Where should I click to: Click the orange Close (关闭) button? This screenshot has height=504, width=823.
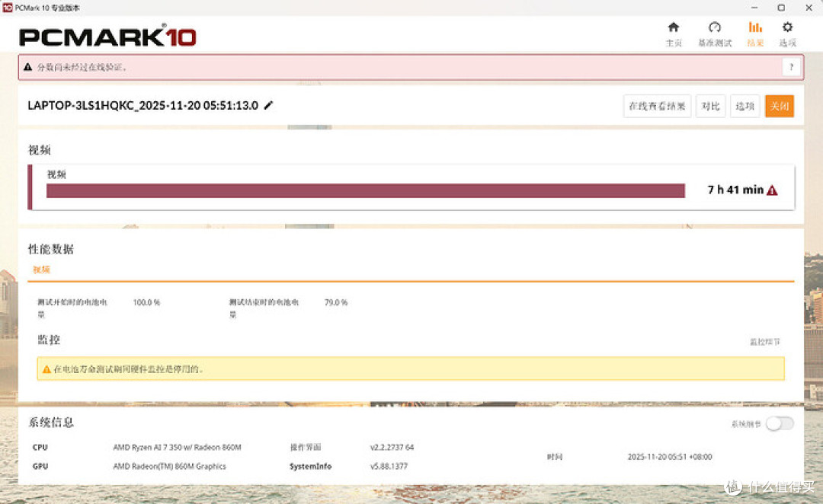[780, 106]
